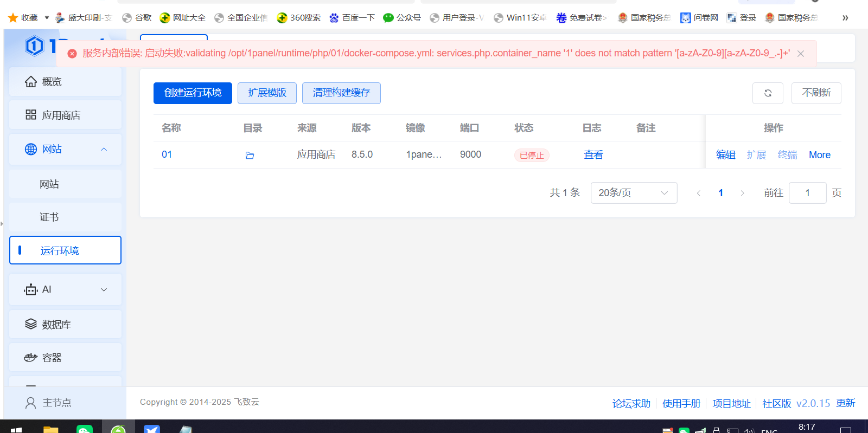Open folder icon for runtime 01

point(250,156)
